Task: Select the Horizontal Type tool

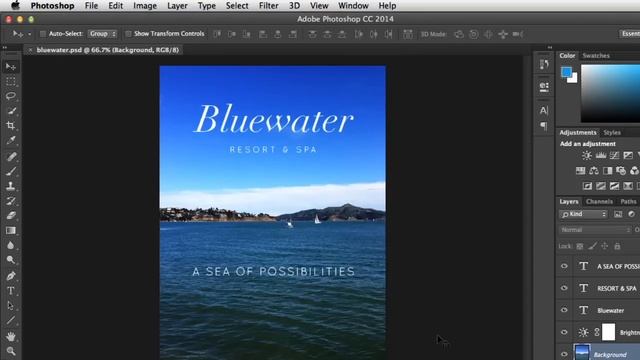Action: tap(11, 291)
